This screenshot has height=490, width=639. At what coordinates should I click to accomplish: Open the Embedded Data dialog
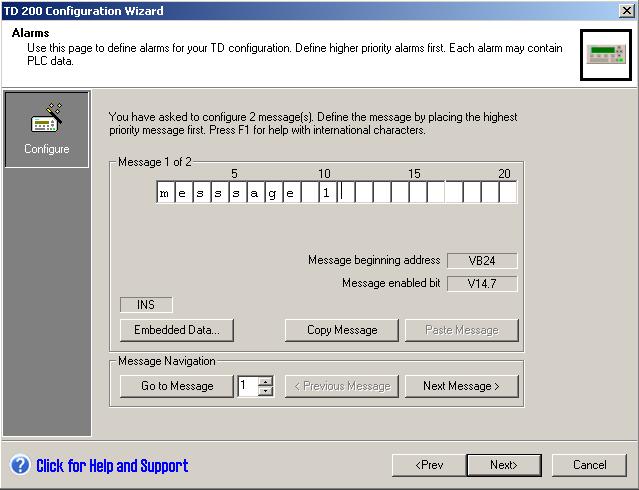177,330
